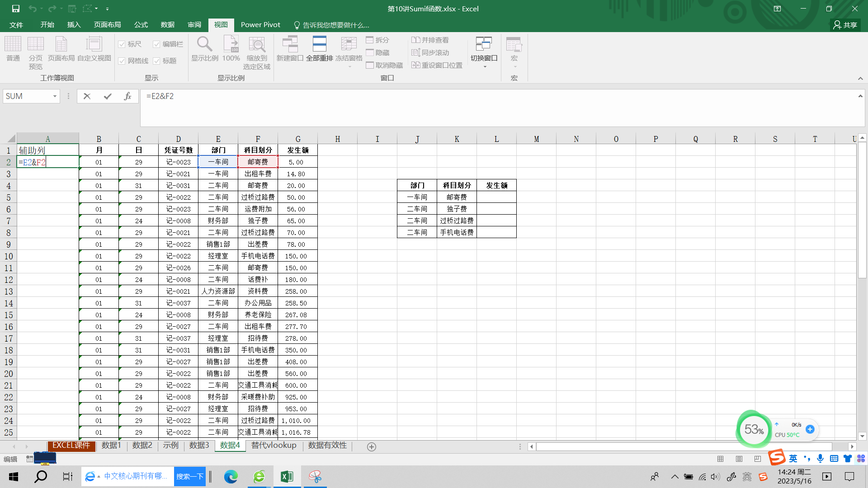
Task: Click Arrange All (全部重排)
Action: tap(319, 49)
